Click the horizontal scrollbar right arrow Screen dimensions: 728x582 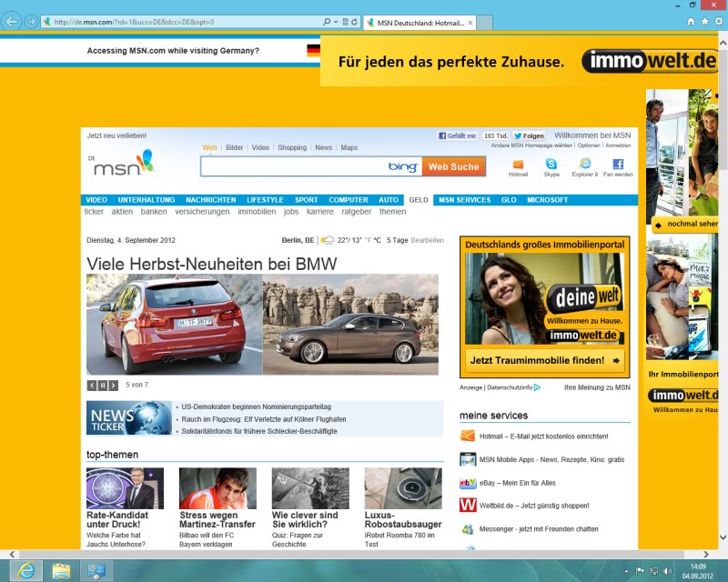706,554
